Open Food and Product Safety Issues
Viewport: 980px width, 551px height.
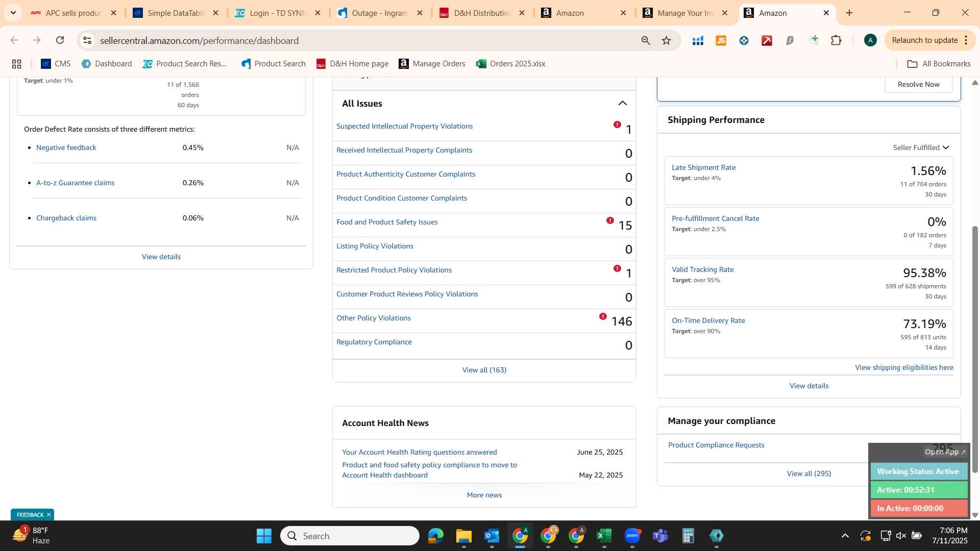[387, 222]
